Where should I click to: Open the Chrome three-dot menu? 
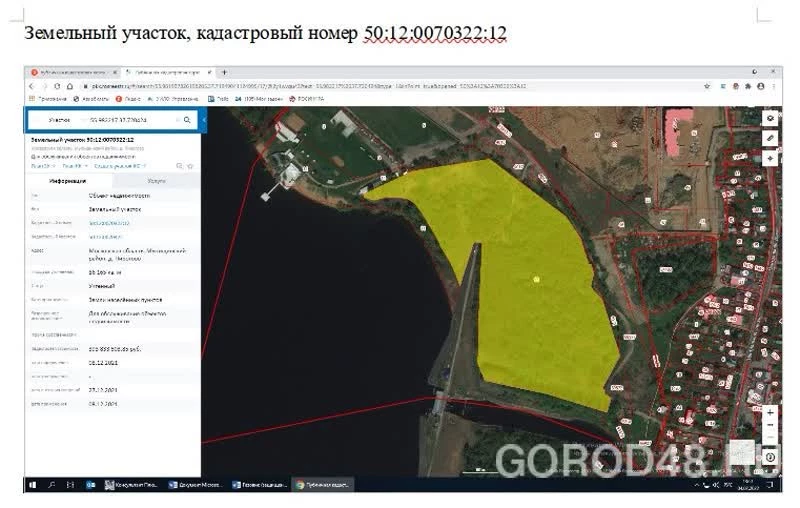pyautogui.click(x=772, y=86)
